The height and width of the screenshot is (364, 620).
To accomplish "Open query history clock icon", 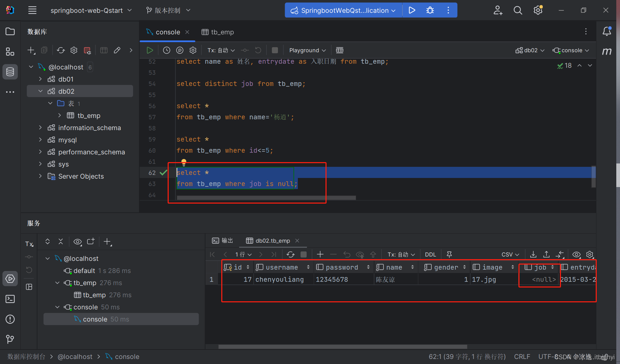I will pos(167,50).
